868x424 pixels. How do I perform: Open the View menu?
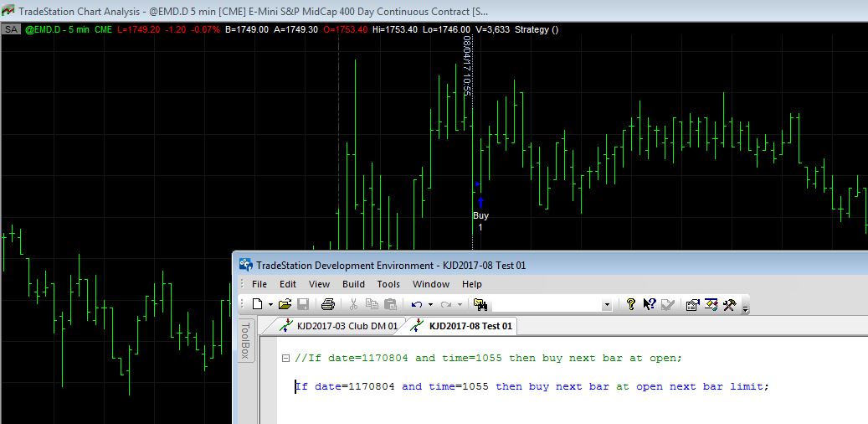tap(320, 284)
